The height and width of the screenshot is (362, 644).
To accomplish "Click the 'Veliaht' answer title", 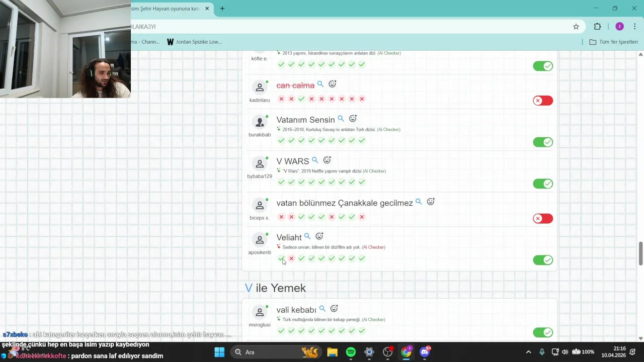I will click(x=289, y=237).
